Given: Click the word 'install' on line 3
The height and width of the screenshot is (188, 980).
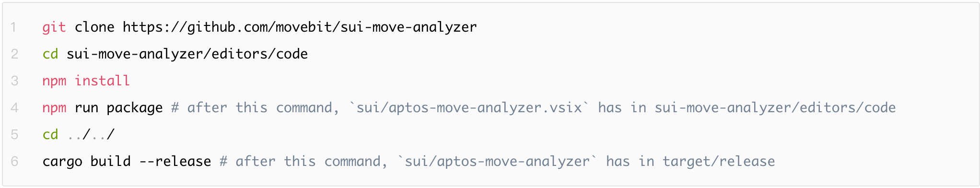Looking at the screenshot, I should [x=102, y=81].
